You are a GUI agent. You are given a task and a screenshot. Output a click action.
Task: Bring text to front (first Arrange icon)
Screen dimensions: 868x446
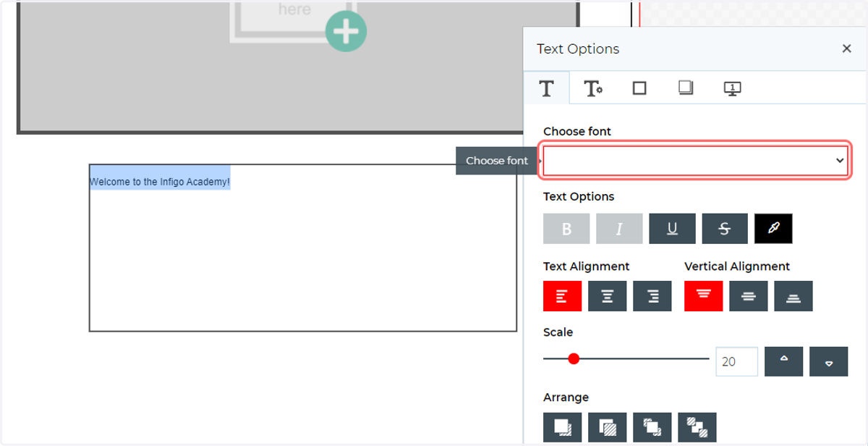point(562,427)
